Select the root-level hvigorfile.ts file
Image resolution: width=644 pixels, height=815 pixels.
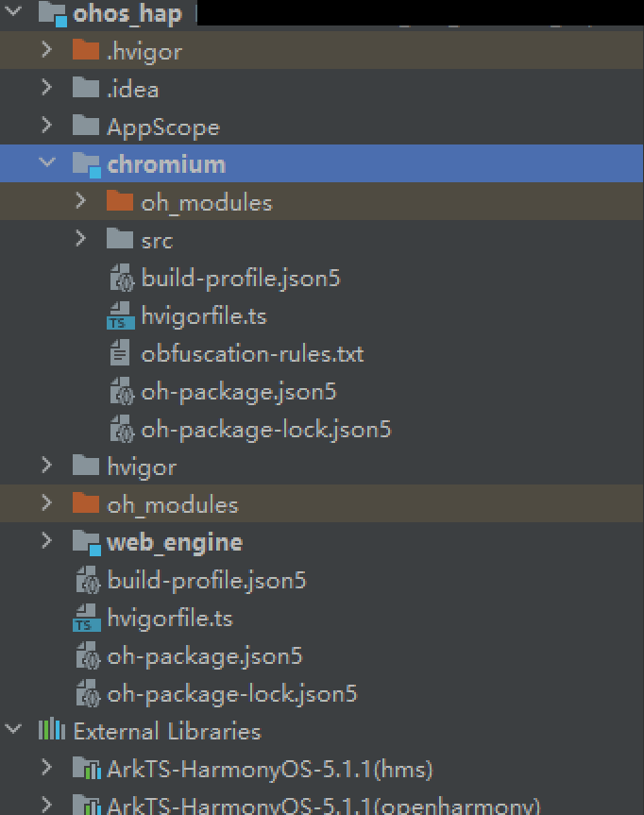pos(170,619)
